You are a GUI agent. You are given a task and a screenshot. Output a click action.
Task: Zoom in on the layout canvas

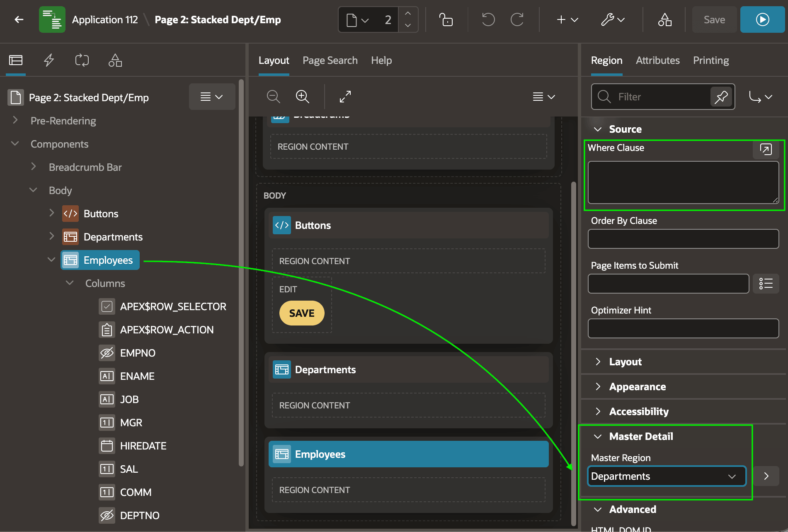point(303,97)
